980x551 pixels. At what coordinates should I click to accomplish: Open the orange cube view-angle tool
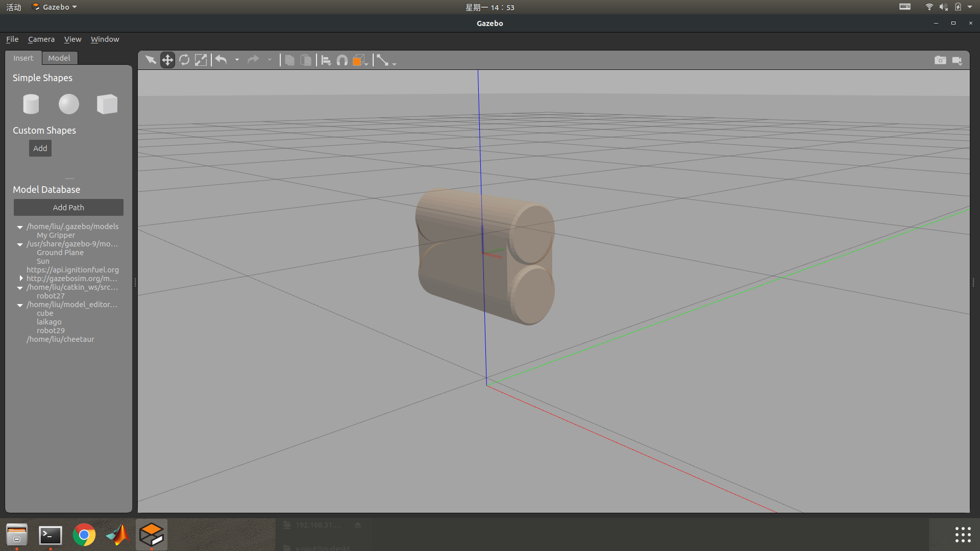pos(359,60)
